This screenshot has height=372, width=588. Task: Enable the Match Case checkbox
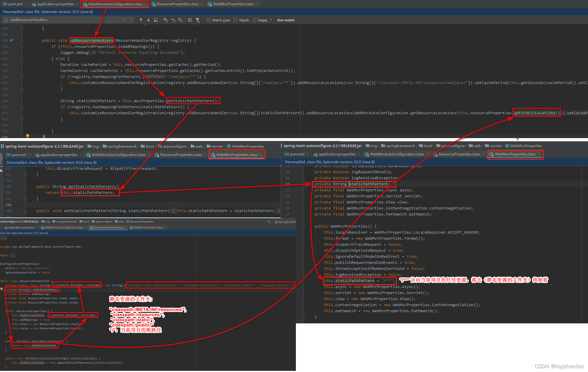point(209,20)
